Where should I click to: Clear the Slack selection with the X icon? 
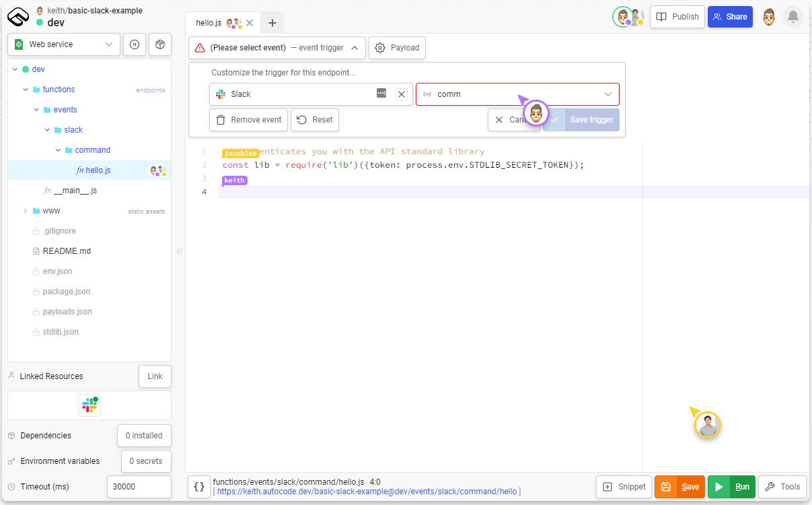tap(402, 94)
